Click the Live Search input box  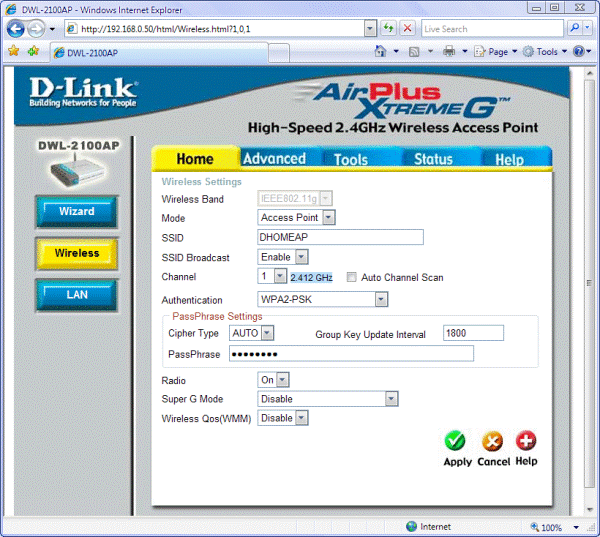point(492,29)
